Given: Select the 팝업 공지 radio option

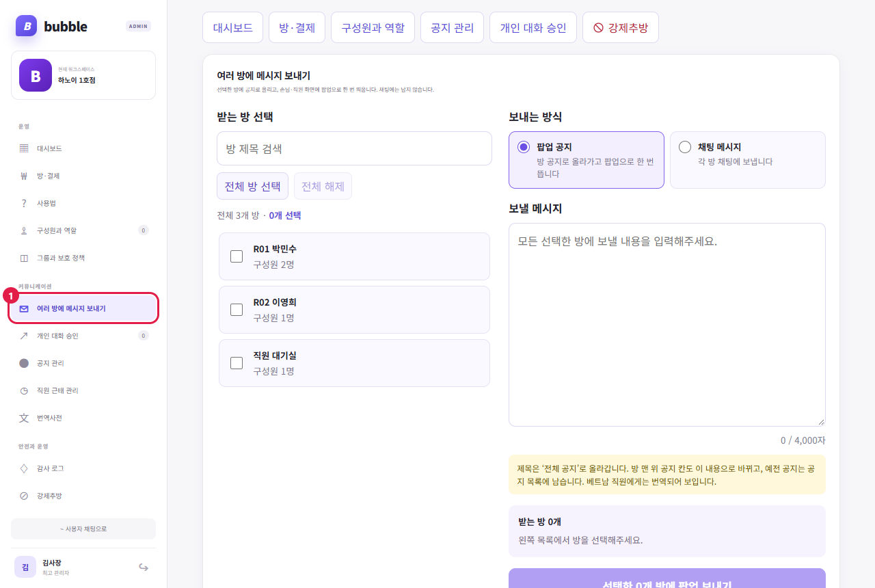Looking at the screenshot, I should 524,147.
